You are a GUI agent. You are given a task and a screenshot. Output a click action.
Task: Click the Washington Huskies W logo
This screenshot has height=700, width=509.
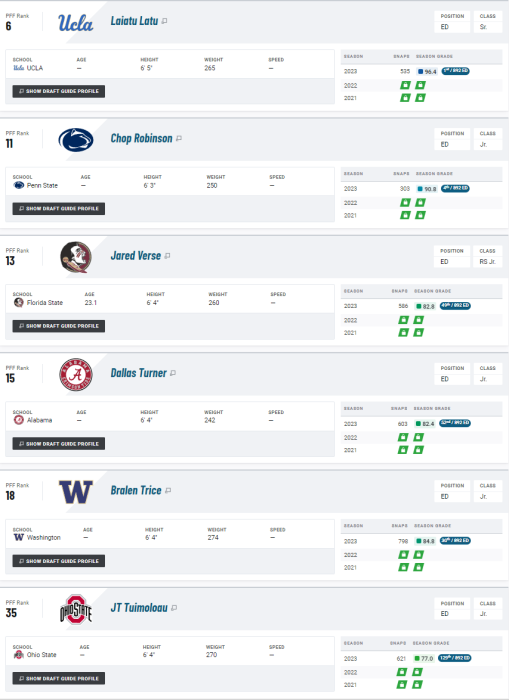point(76,492)
